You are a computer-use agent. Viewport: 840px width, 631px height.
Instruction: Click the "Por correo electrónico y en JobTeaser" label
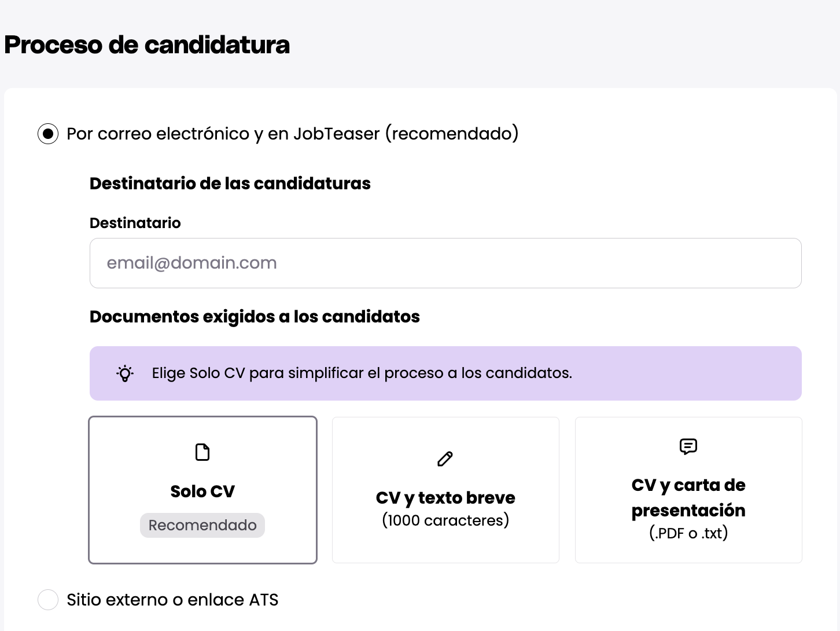pyautogui.click(x=292, y=134)
